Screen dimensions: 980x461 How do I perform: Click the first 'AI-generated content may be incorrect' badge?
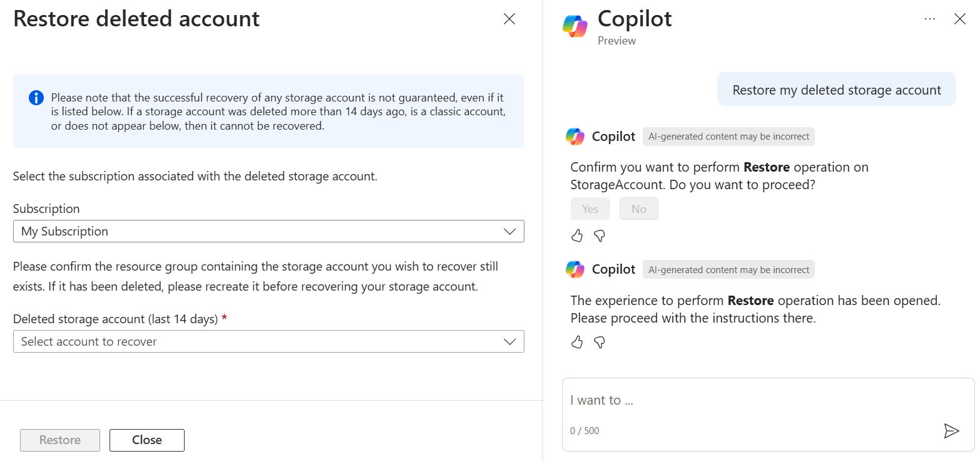pyautogui.click(x=728, y=137)
